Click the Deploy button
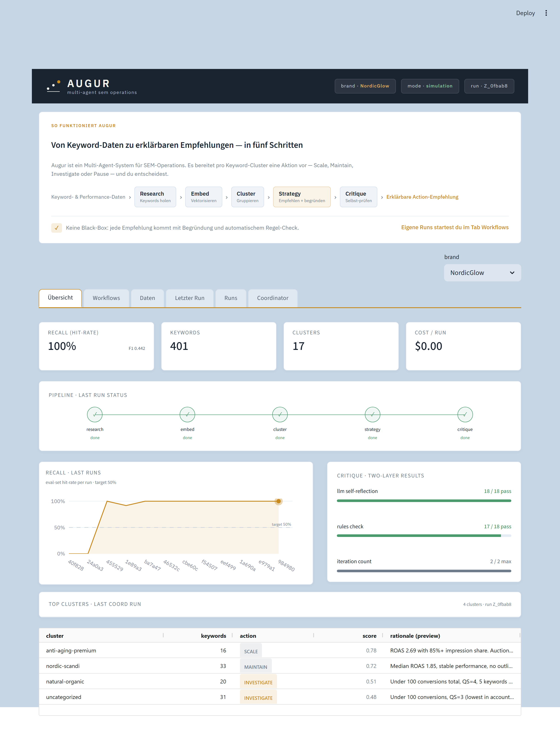560x733 pixels. click(525, 13)
